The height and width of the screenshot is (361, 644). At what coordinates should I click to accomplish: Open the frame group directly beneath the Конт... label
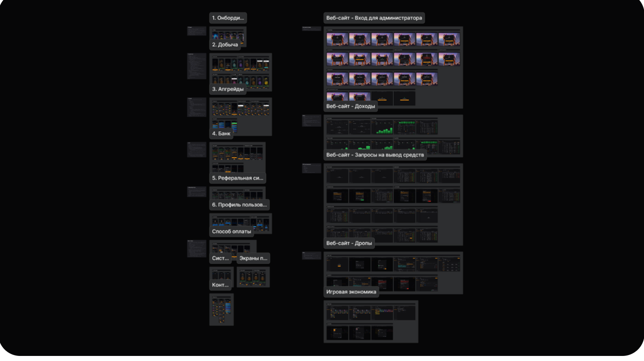[x=221, y=309]
